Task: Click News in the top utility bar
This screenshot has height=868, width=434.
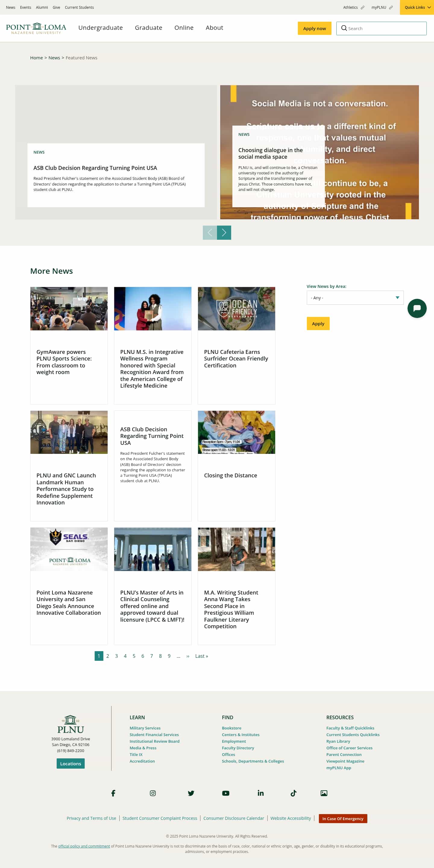Action: coord(11,8)
